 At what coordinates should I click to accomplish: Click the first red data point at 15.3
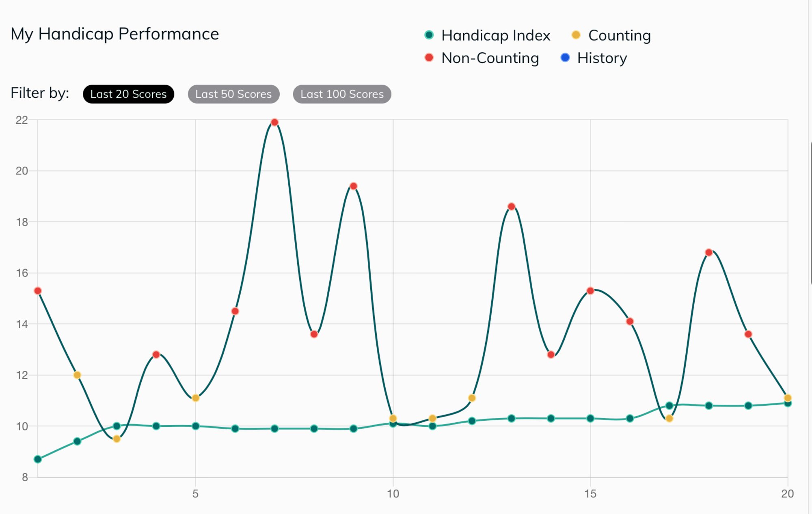[37, 290]
